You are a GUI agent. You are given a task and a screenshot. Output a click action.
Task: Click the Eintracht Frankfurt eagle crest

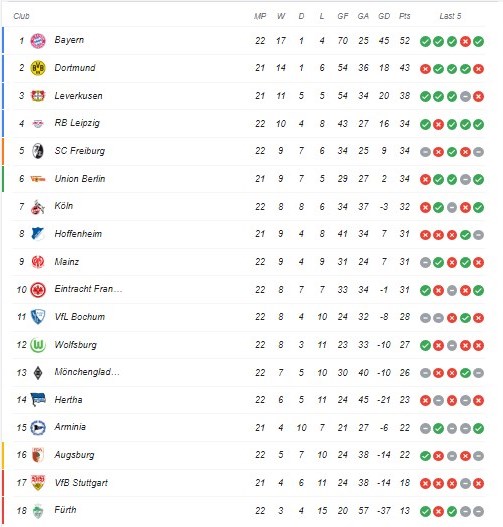point(38,289)
